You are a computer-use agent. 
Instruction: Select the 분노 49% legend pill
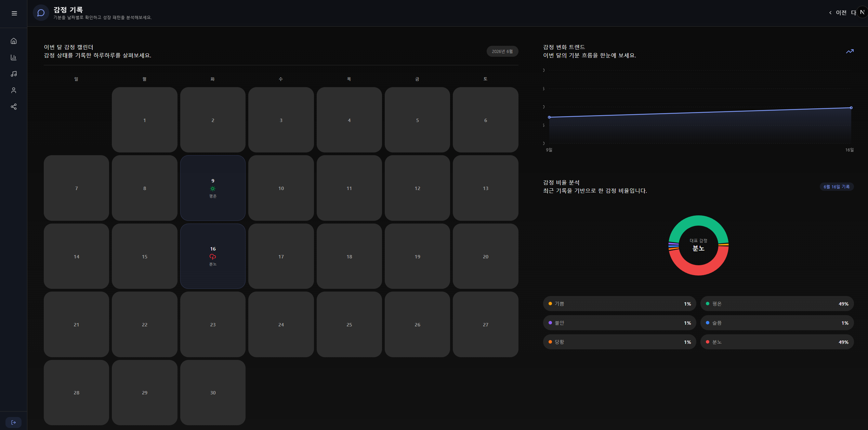click(777, 342)
